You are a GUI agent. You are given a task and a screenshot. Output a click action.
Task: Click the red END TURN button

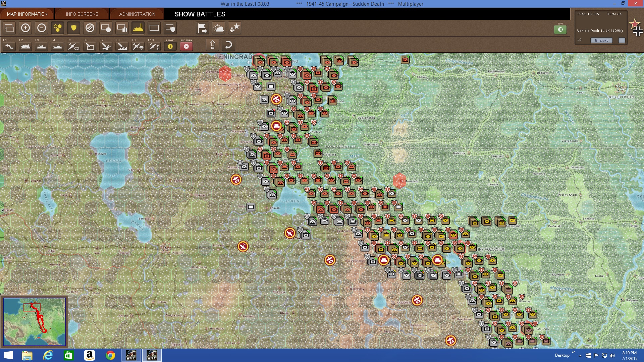click(186, 46)
